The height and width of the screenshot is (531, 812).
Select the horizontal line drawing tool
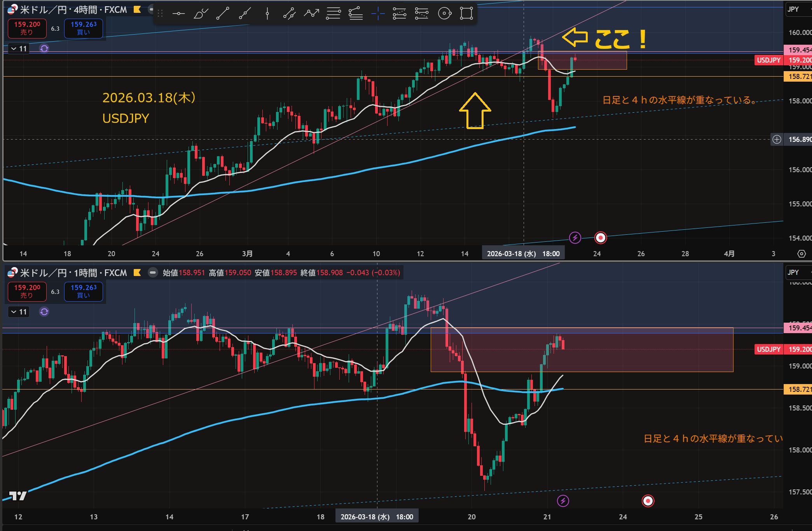[x=178, y=14]
